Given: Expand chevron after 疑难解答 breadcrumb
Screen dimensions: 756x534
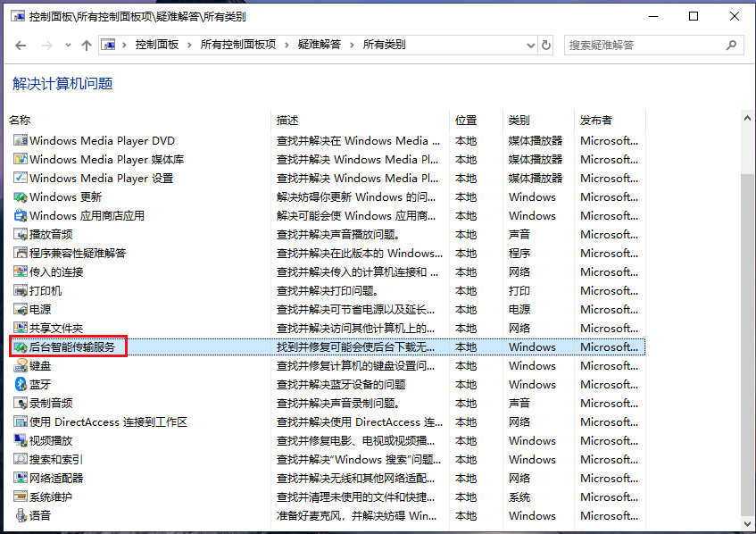Looking at the screenshot, I should 352,45.
